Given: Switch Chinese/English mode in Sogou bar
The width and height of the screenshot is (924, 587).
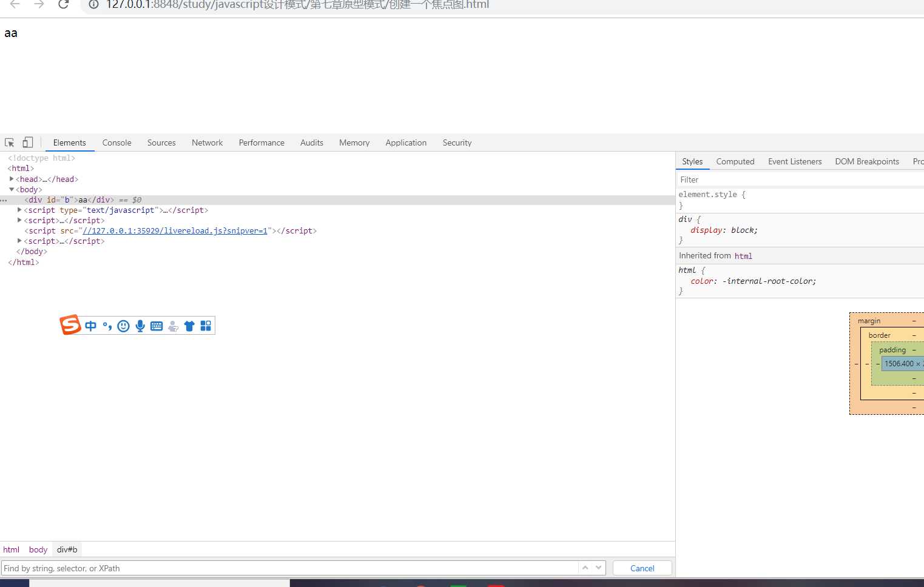Looking at the screenshot, I should click(x=91, y=326).
